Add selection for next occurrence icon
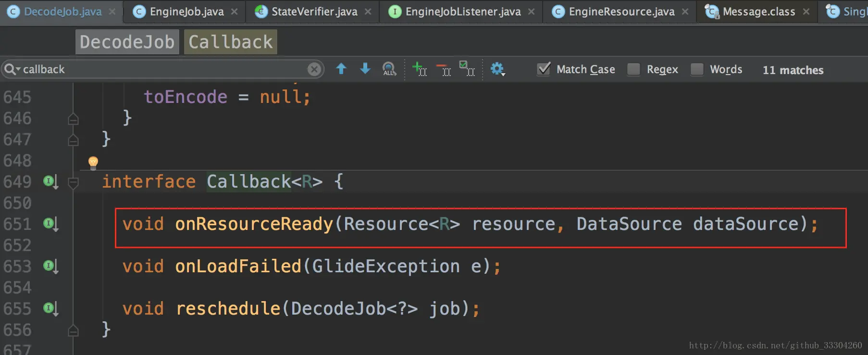This screenshot has width=868, height=355. (x=420, y=69)
